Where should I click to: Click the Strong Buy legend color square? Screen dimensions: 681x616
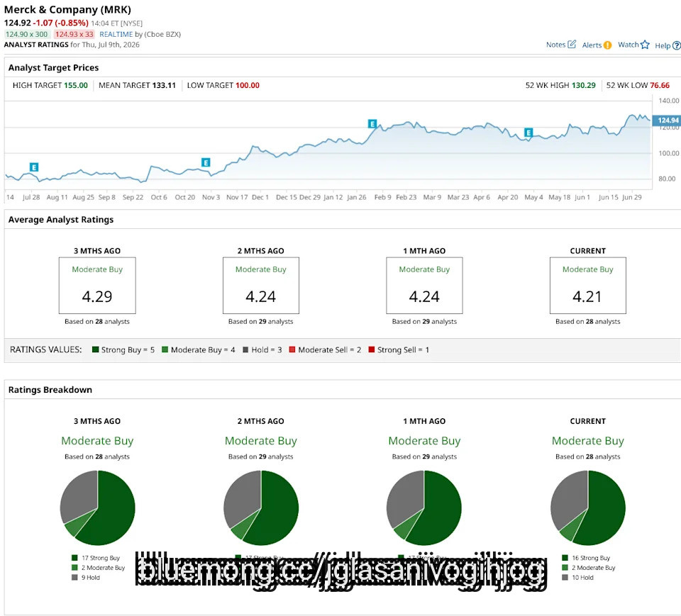[96, 349]
